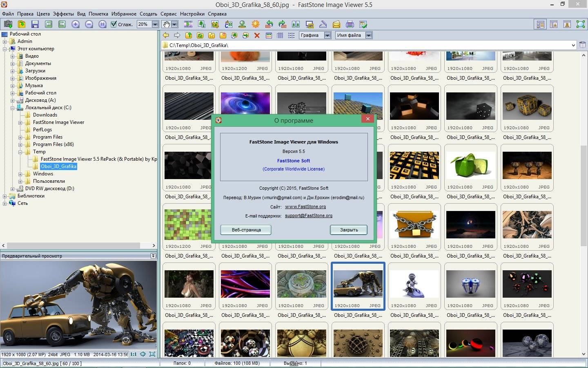The height and width of the screenshot is (368, 588).
Task: Collapse the Предварительный просмотр panel toggle
Action: click(153, 256)
